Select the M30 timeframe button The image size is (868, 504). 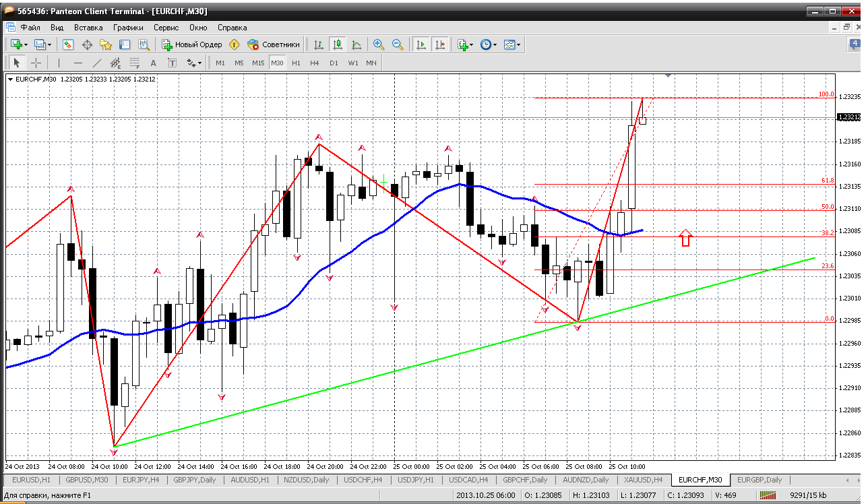(277, 63)
